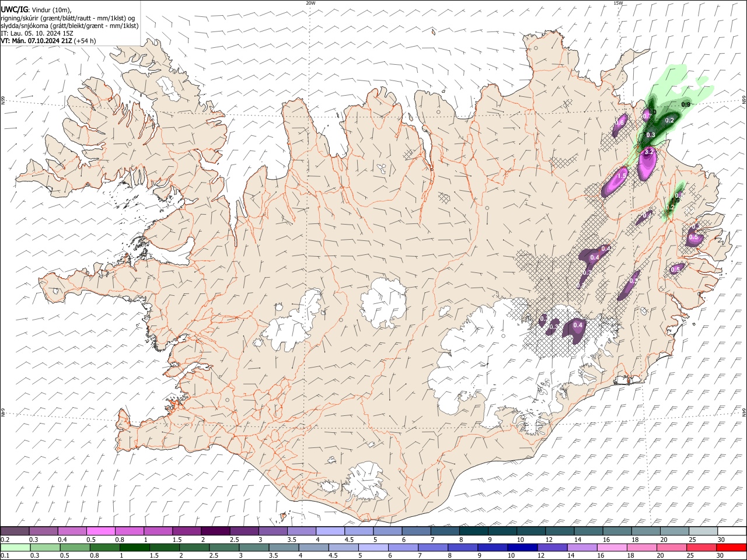
Task: Click the 'UWC/IG: Vindur (10m)' title line
Action: click(36, 9)
